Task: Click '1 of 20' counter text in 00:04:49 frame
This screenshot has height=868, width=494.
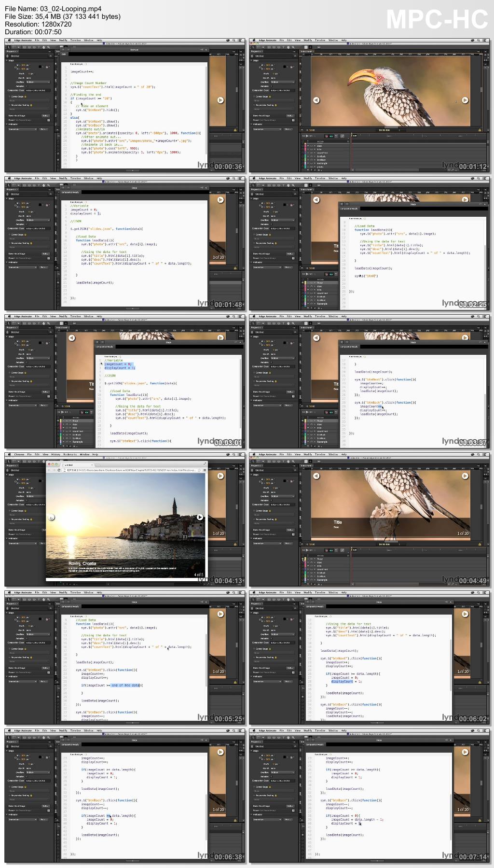Action: point(463,533)
